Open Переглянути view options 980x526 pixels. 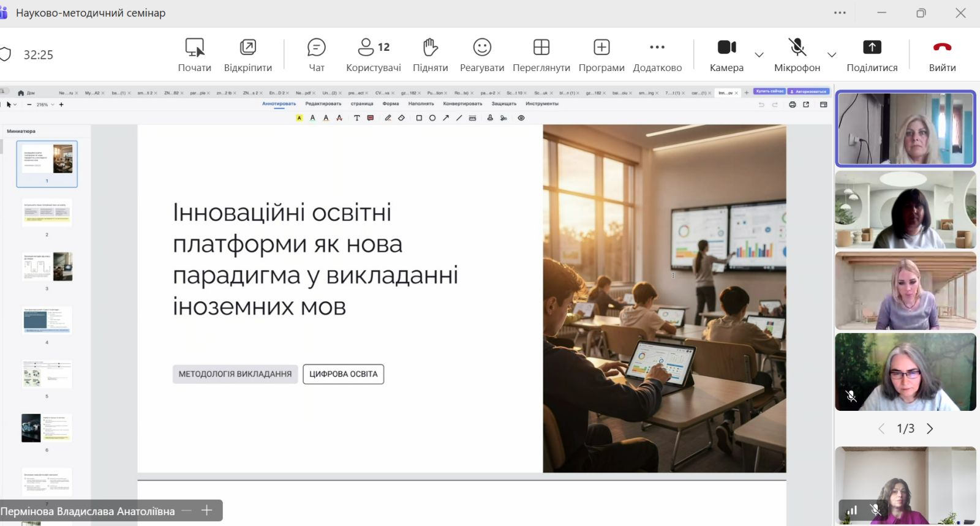click(x=541, y=55)
